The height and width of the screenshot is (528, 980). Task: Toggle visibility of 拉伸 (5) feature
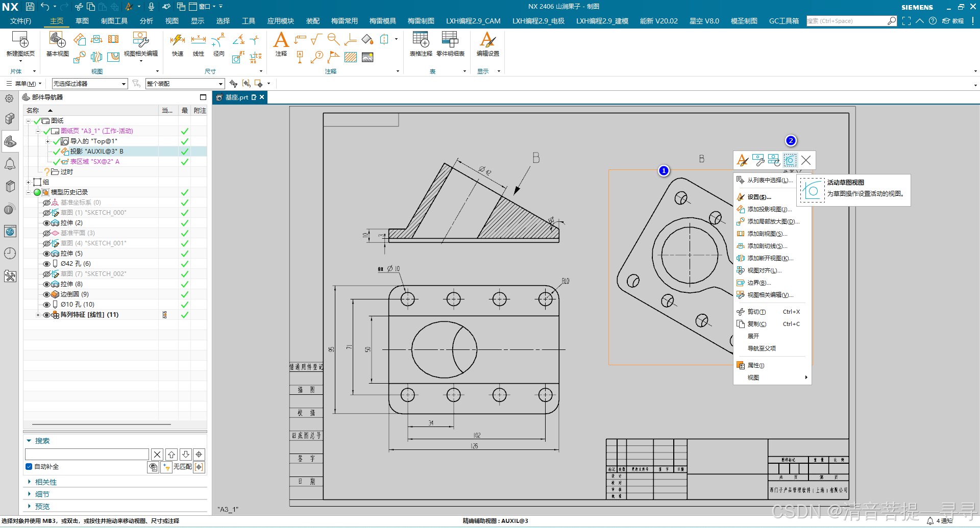pos(46,254)
